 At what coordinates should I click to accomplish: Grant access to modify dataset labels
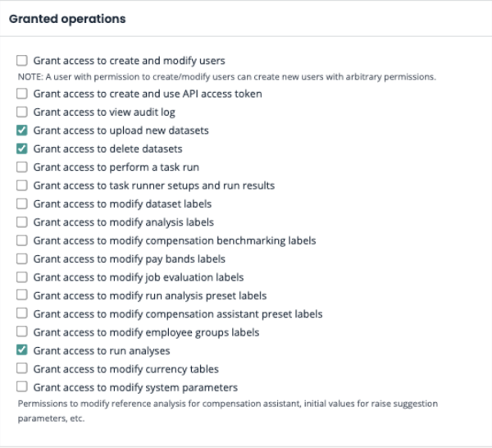pos(22,203)
